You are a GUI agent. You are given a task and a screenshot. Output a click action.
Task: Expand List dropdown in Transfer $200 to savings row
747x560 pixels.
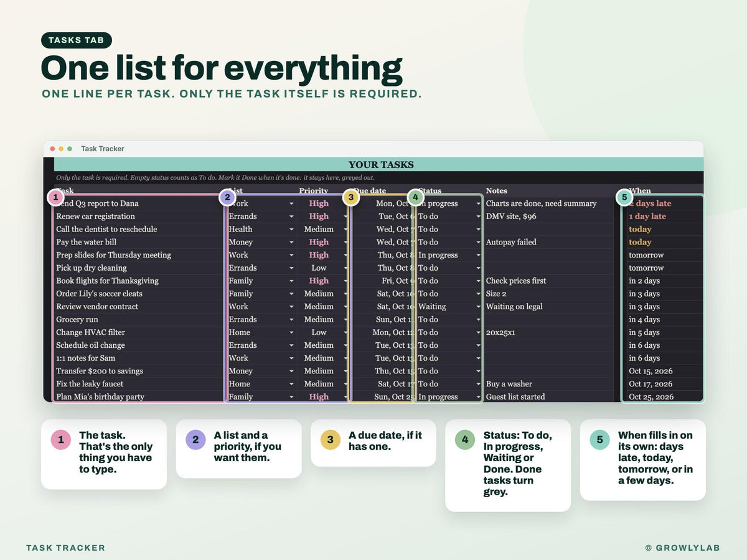[x=291, y=371]
